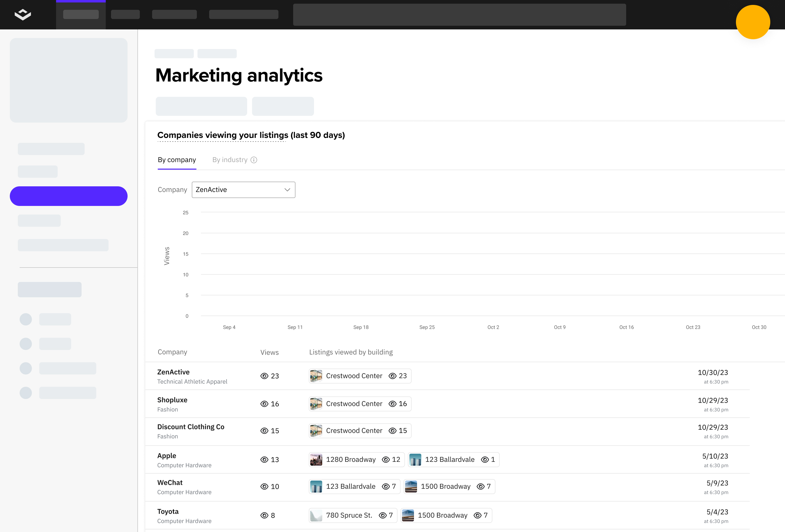Screen dimensions: 785x532
Task: Click the Discount Clothing Co company name
Action: (x=191, y=427)
